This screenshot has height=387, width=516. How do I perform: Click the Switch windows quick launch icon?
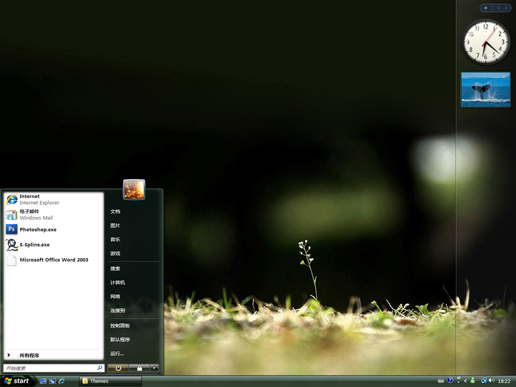click(52, 381)
